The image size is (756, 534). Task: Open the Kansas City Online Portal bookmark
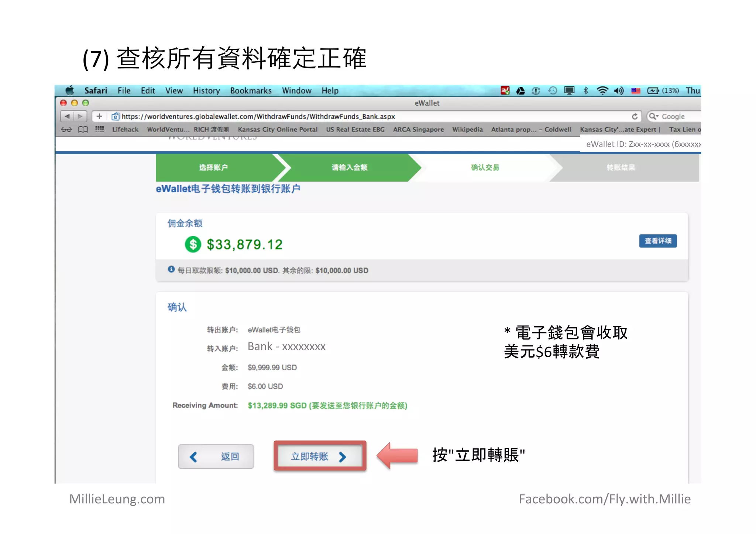(278, 130)
